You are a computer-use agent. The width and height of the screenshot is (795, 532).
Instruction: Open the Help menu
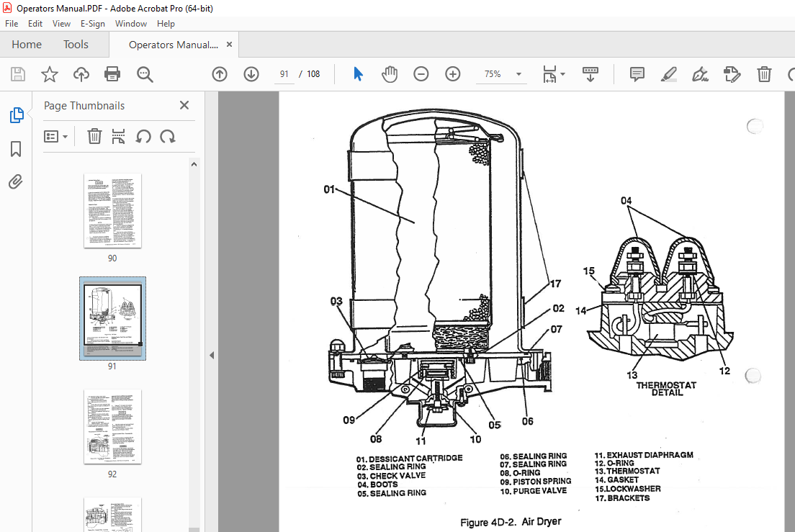coord(166,23)
